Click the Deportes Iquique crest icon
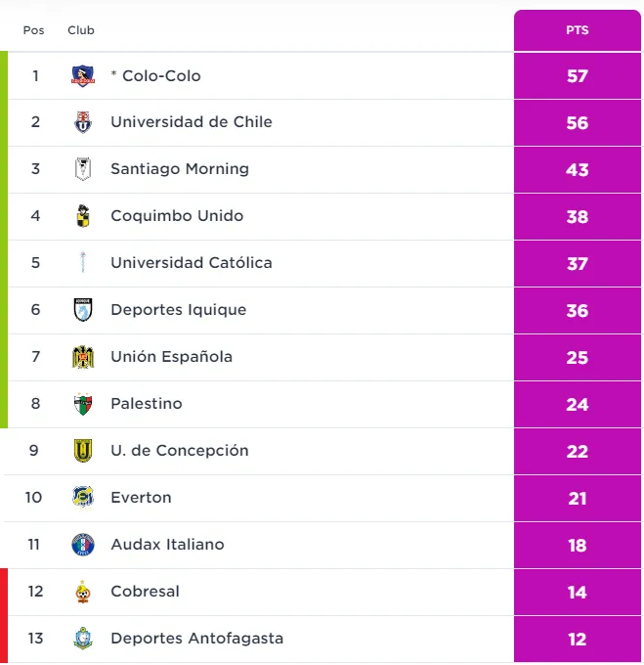This screenshot has height=665, width=644. click(x=83, y=310)
